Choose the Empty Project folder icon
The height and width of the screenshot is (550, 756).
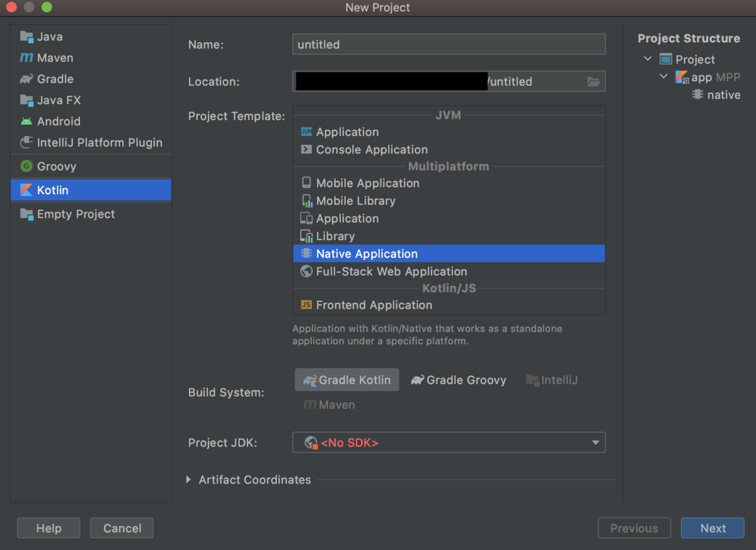[x=26, y=214]
